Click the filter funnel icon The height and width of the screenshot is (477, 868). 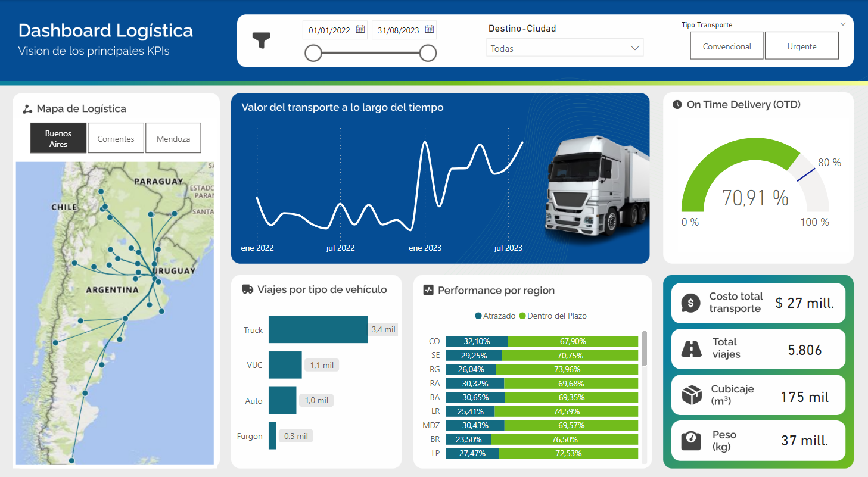coord(262,40)
